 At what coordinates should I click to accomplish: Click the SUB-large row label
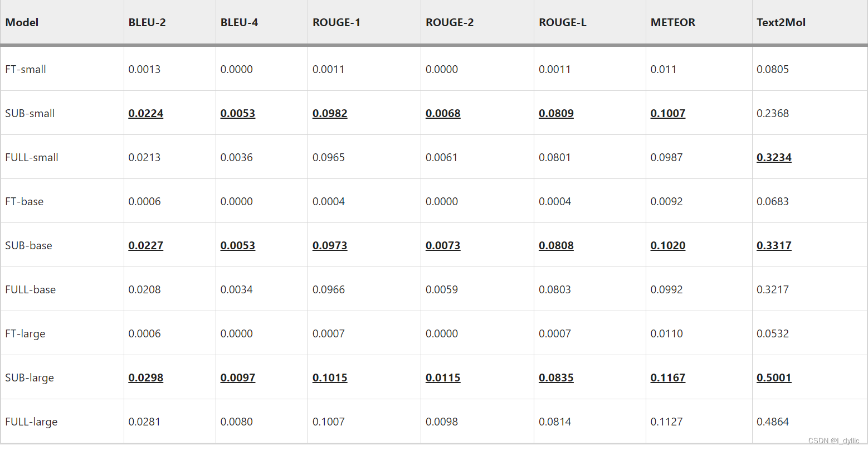[30, 378]
